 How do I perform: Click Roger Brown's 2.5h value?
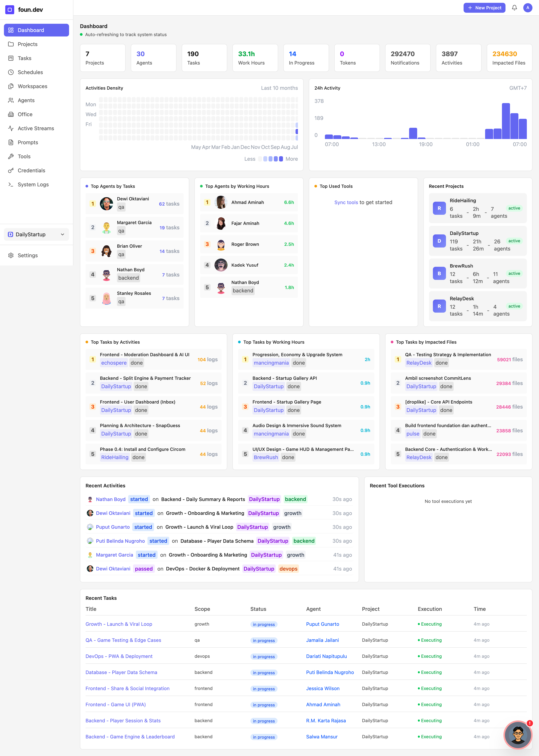[x=289, y=245]
